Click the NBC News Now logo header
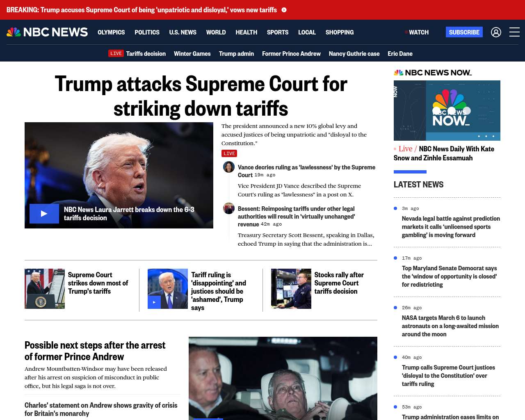Screen dimensions: 525x420 433,73
